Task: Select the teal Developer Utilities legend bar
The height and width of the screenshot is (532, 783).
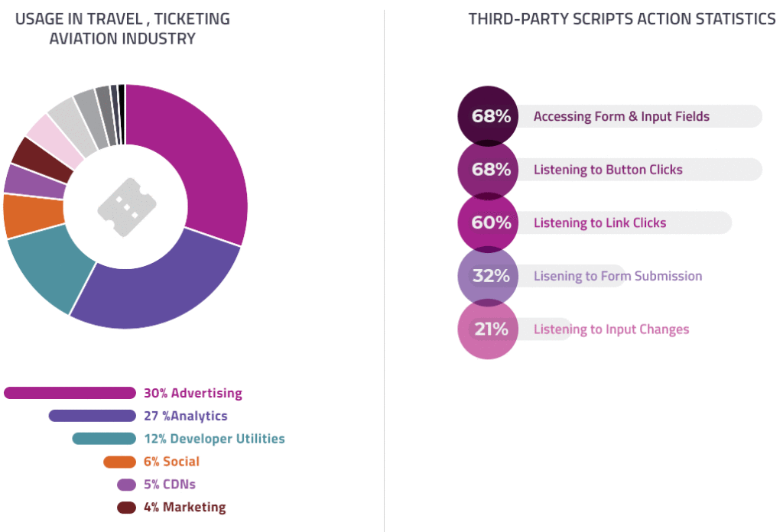Action: pos(104,439)
